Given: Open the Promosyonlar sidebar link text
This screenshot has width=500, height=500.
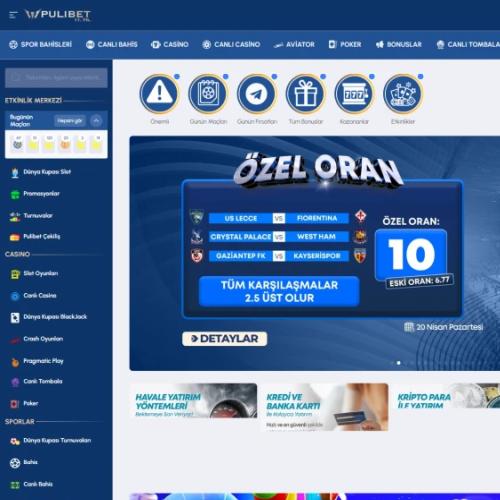Looking at the screenshot, I should (41, 194).
